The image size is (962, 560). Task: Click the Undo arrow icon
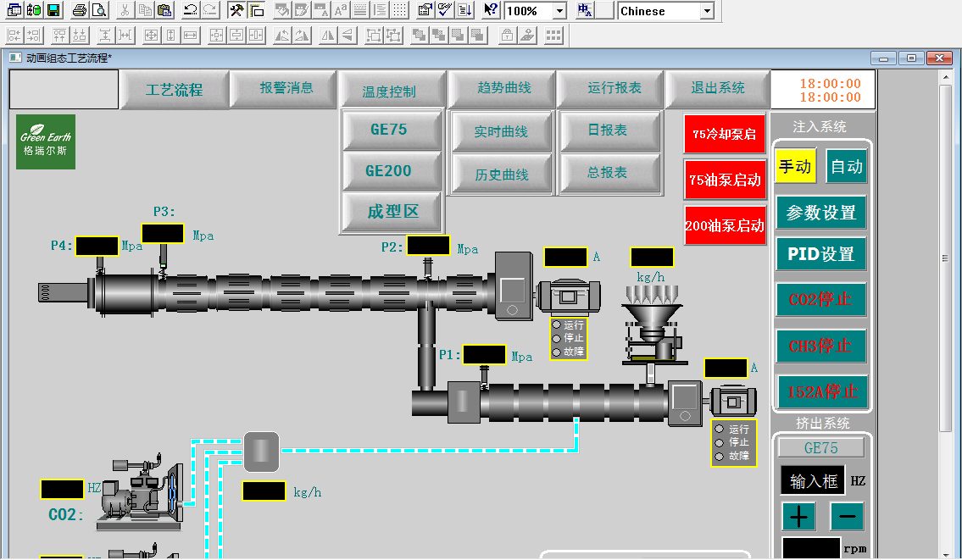click(191, 11)
